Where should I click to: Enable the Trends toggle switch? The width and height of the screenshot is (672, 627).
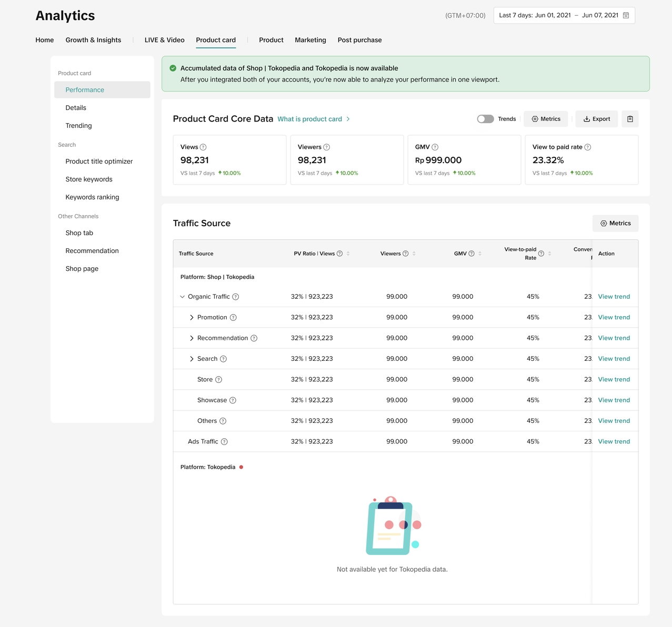point(485,119)
